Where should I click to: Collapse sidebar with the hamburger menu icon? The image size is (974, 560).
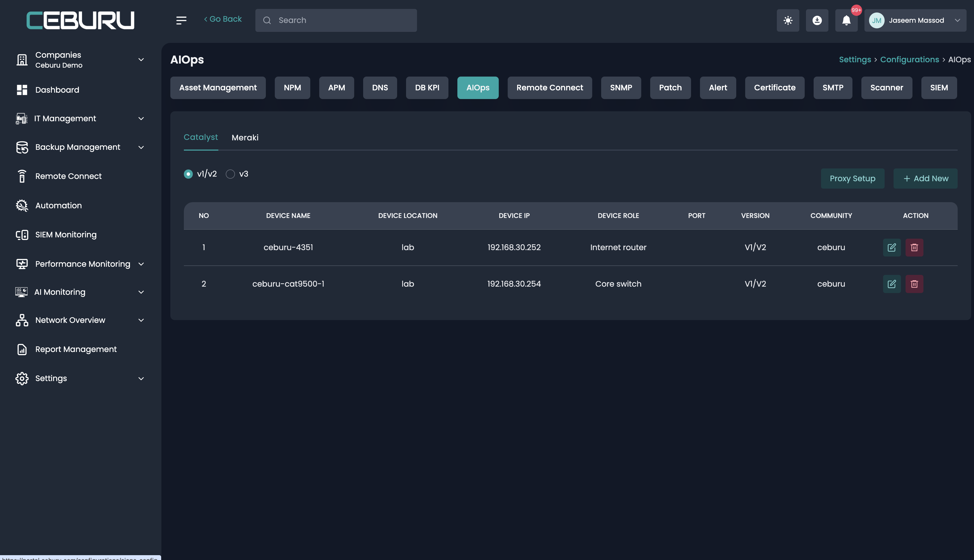point(181,20)
